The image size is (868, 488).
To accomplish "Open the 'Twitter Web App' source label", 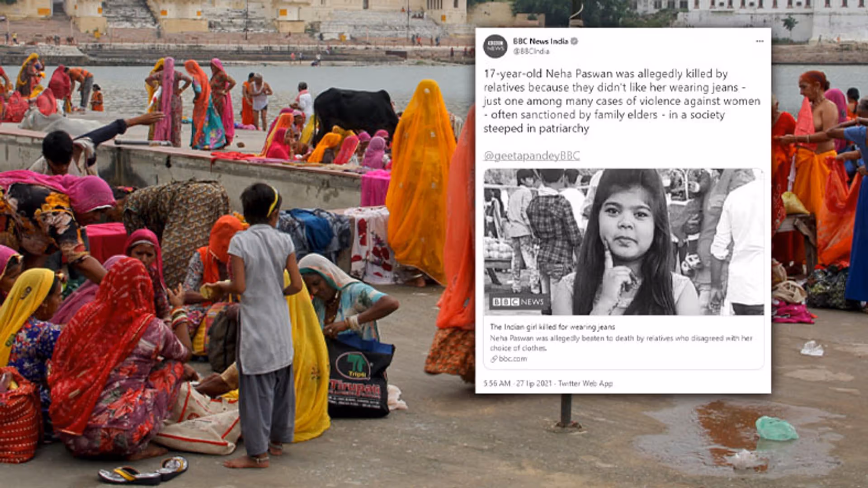I will [x=585, y=384].
